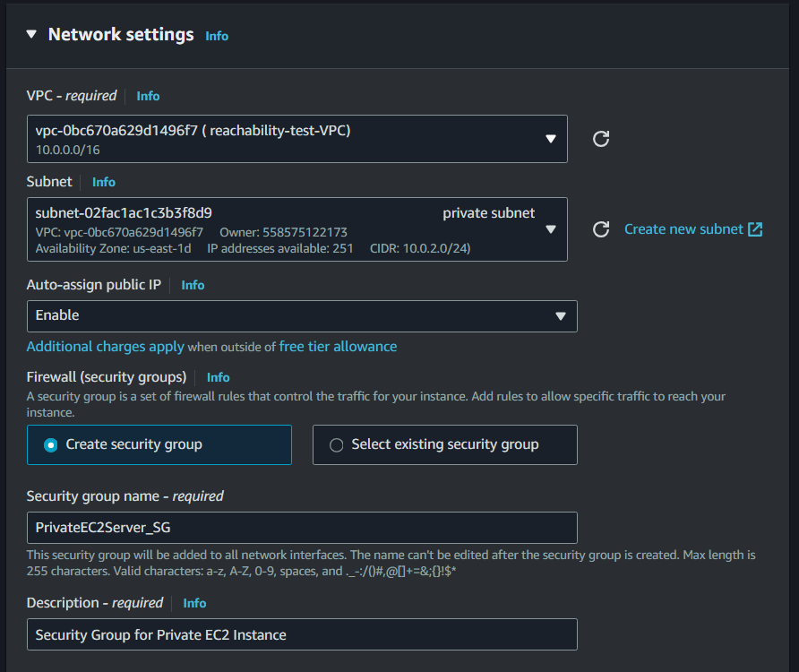Open Info link beside Network settings
This screenshot has width=799, height=672.
click(x=217, y=36)
